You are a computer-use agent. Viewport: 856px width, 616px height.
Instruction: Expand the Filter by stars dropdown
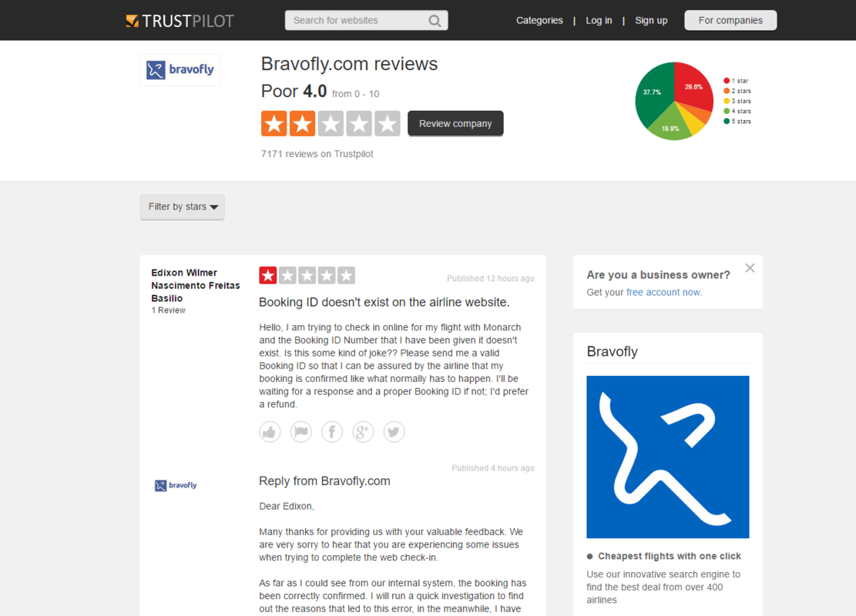[x=183, y=207]
